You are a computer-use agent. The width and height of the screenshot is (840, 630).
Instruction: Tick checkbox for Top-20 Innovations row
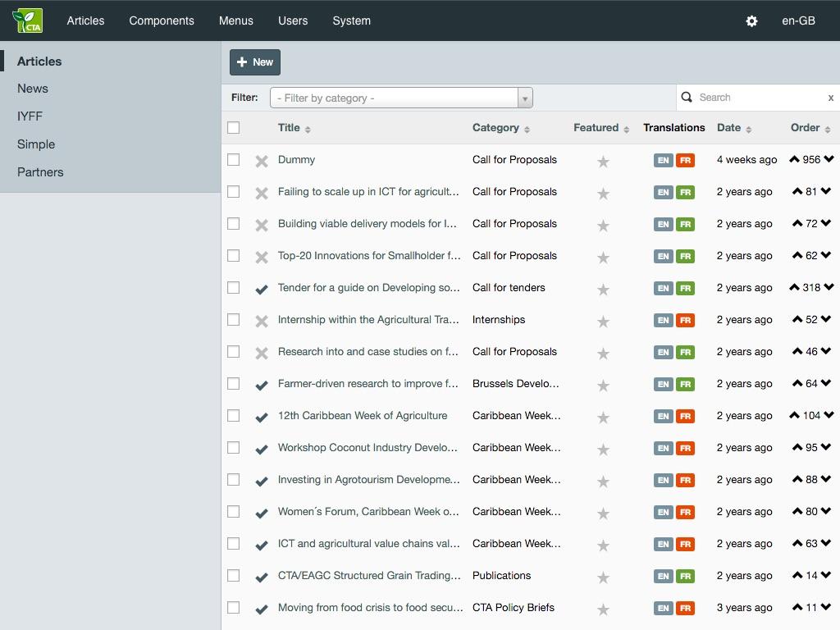[x=234, y=256]
